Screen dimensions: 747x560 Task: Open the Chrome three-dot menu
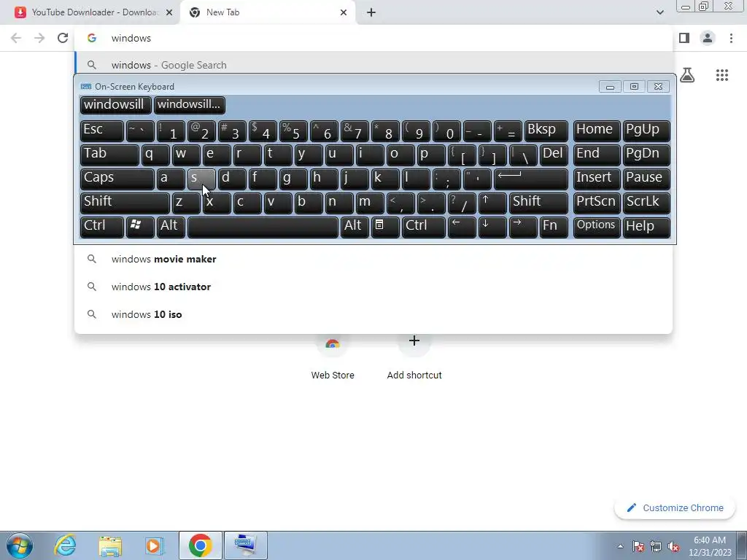click(x=731, y=38)
